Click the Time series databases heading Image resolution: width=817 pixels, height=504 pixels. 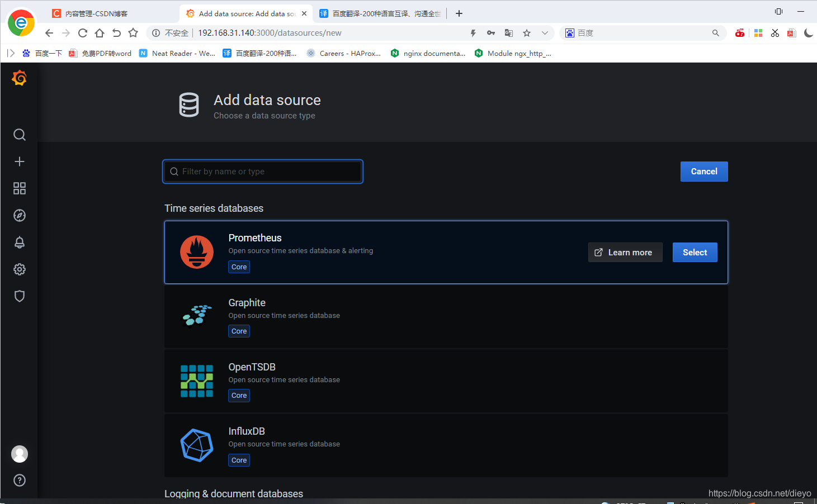[214, 208]
